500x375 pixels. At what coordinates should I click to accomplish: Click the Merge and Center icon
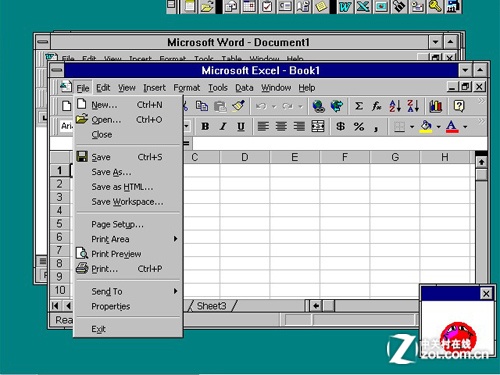tap(317, 126)
